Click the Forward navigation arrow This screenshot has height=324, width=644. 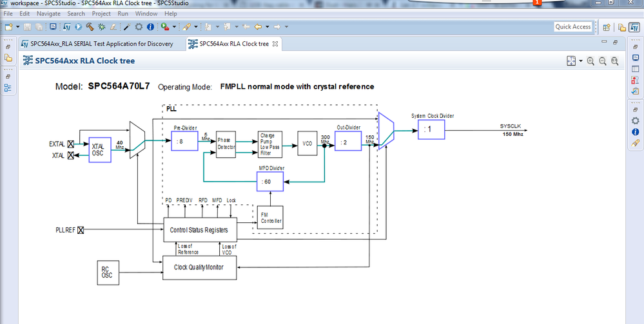(277, 26)
